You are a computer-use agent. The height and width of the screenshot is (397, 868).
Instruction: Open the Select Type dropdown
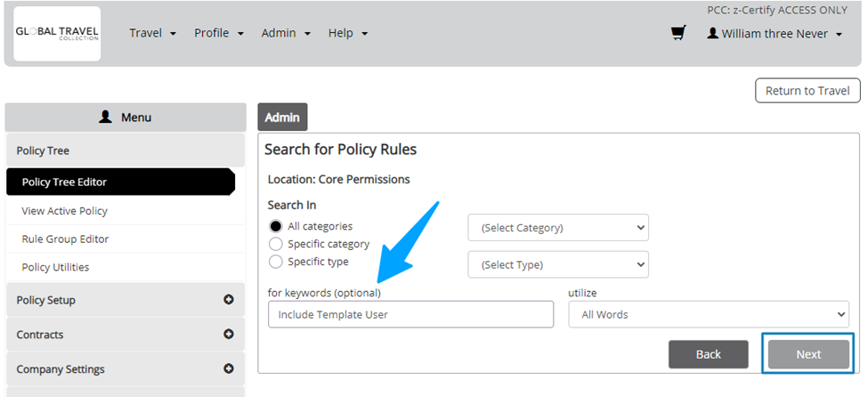pyautogui.click(x=558, y=264)
